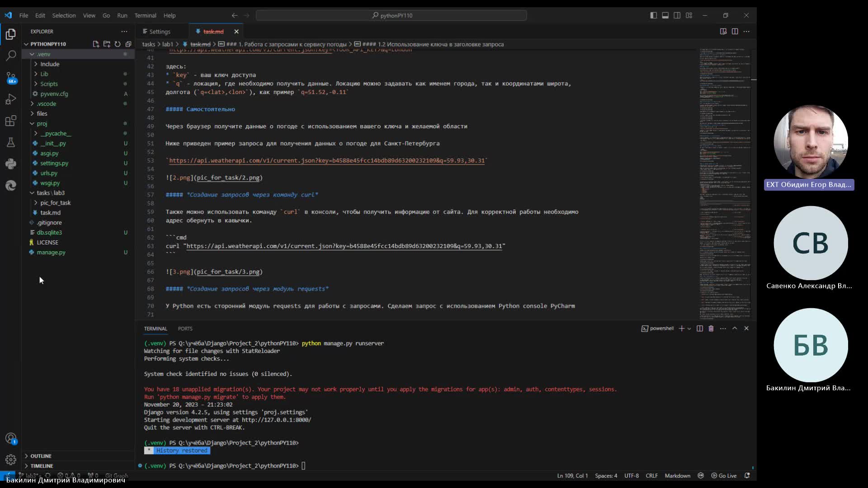The height and width of the screenshot is (488, 868).
Task: Open the Extensions view
Action: pos(11,121)
